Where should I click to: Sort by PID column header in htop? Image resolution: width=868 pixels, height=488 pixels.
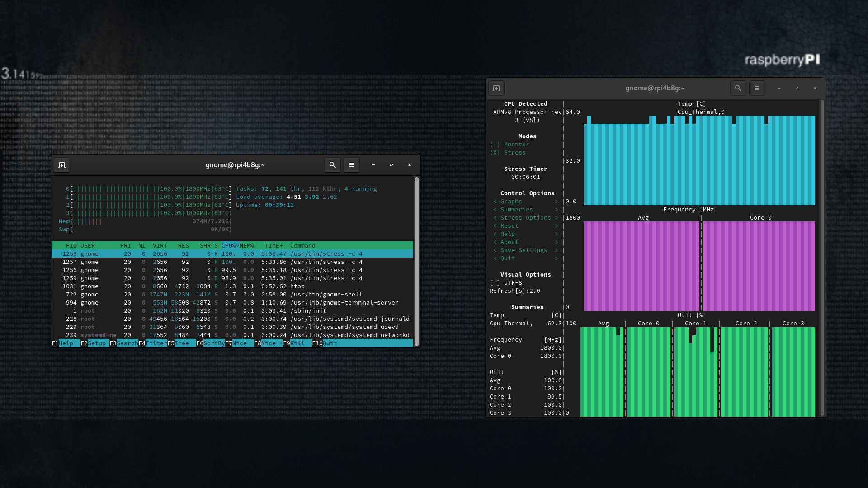(71, 246)
